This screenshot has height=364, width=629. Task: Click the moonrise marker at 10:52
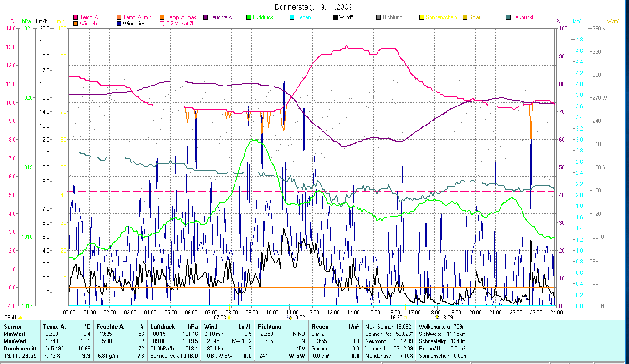[x=290, y=318]
